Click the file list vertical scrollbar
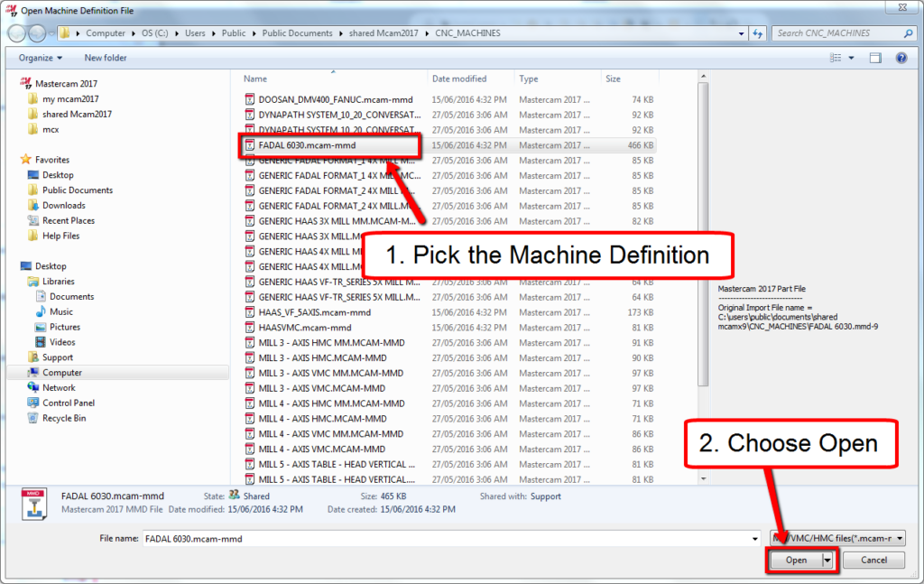The width and height of the screenshot is (924, 584). 703,235
